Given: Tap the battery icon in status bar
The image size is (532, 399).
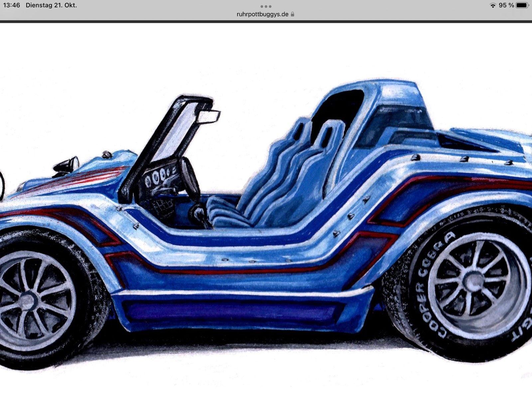Looking at the screenshot, I should click(x=522, y=5).
